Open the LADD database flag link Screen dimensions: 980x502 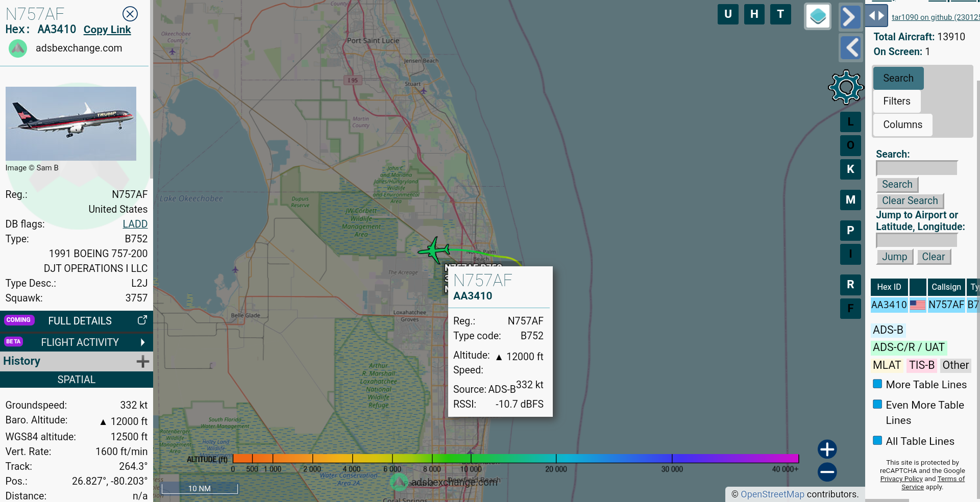click(x=135, y=224)
